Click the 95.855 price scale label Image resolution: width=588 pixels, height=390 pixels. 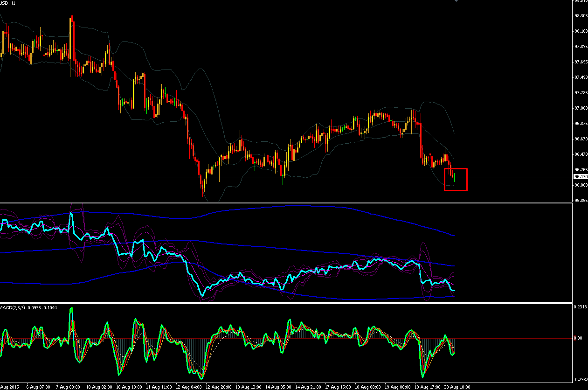pyautogui.click(x=581, y=200)
